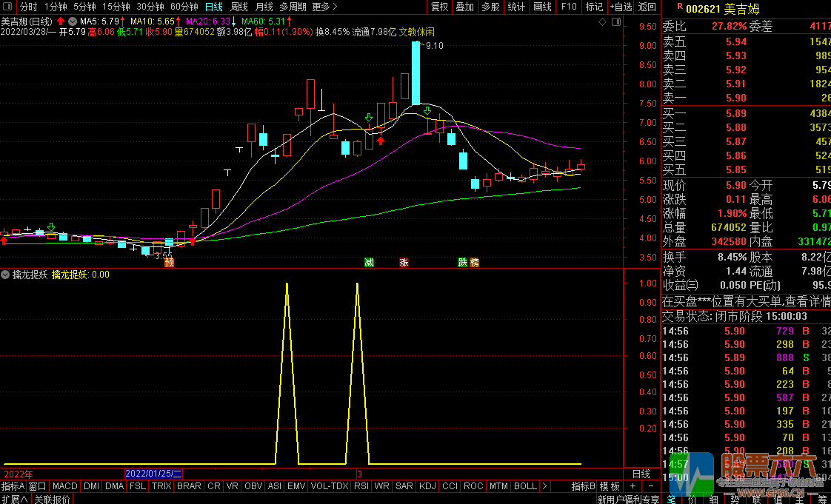Switch to 30分钟 period
The width and height of the screenshot is (831, 504).
(150, 7)
